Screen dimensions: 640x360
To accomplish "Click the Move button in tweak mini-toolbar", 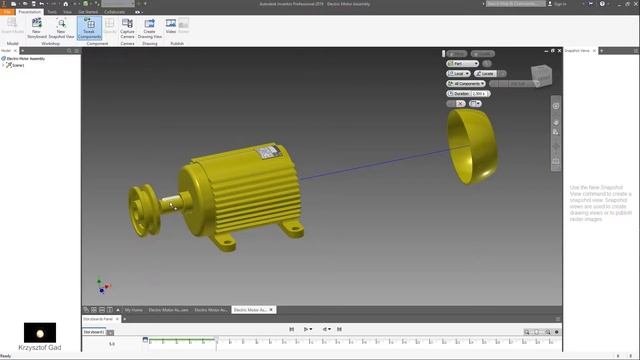I will coord(456,54).
